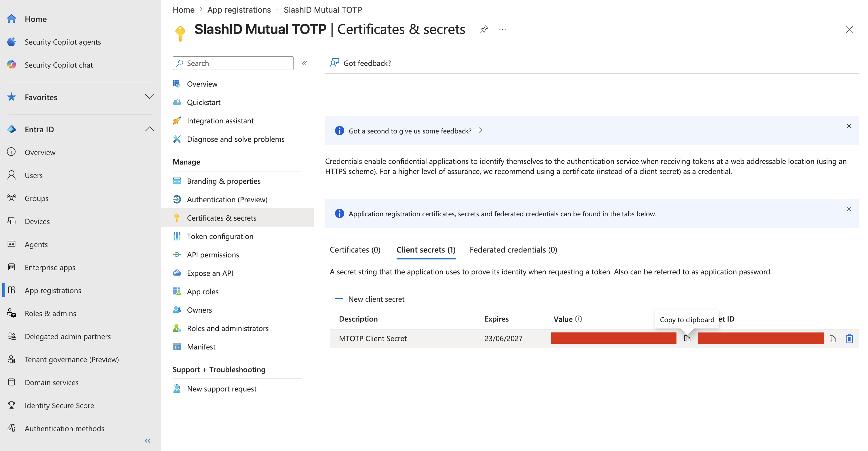Click the Manifest icon
Image resolution: width=868 pixels, height=451 pixels.
[177, 347]
